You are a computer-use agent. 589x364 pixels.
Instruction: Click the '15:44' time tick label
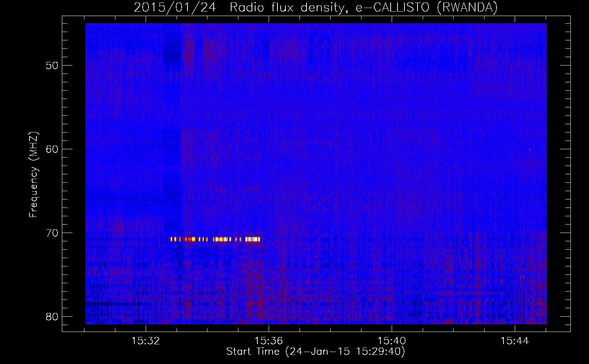tap(515, 341)
